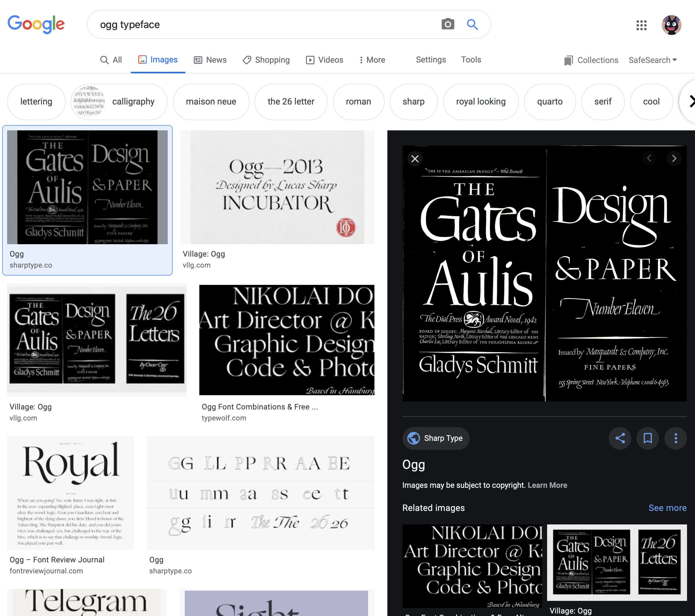Screen dimensions: 695x616
Task: Open the Royal Font Review Journal thumbnail
Action: coord(71,493)
